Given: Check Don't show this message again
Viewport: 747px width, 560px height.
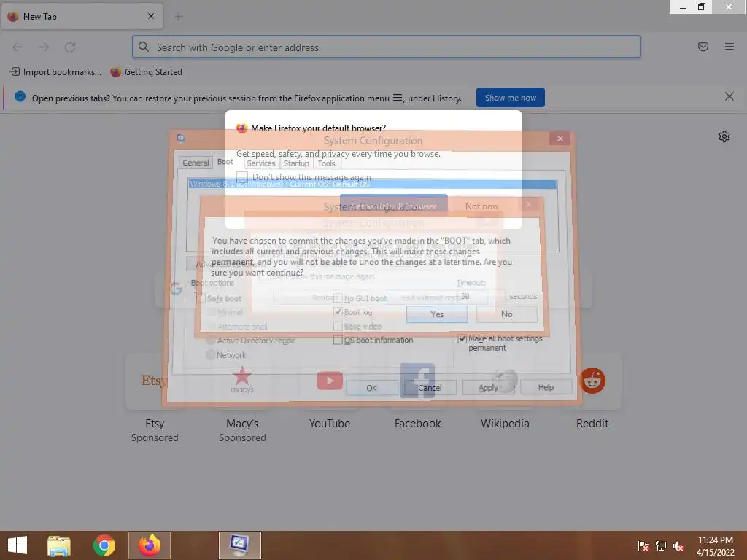Looking at the screenshot, I should click(x=242, y=177).
